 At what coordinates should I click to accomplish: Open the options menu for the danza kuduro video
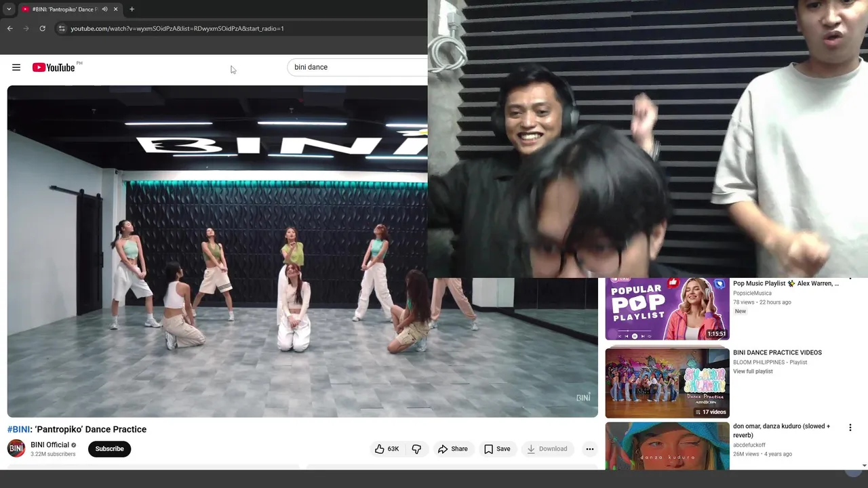[x=850, y=428]
